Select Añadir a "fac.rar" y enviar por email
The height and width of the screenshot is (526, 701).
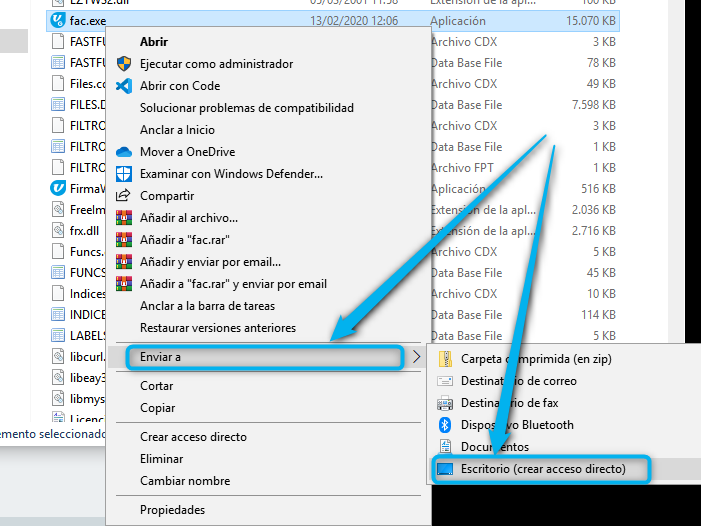(x=233, y=284)
